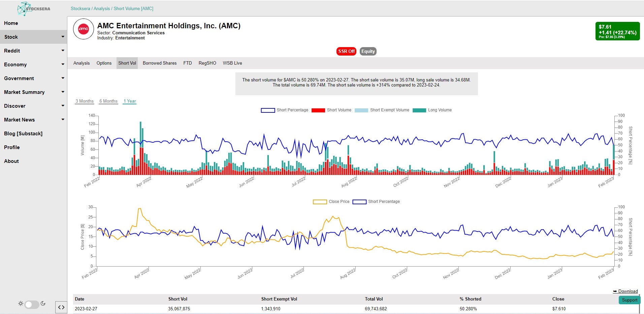
Task: Click the short volume summary text box
Action: pyautogui.click(x=356, y=83)
